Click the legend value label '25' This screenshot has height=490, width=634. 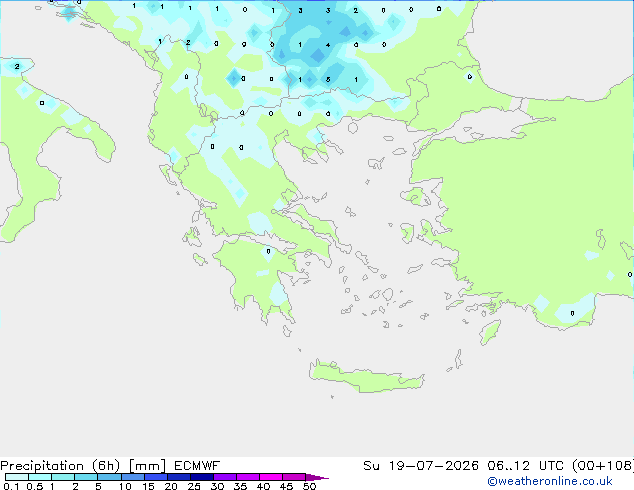pyautogui.click(x=194, y=486)
